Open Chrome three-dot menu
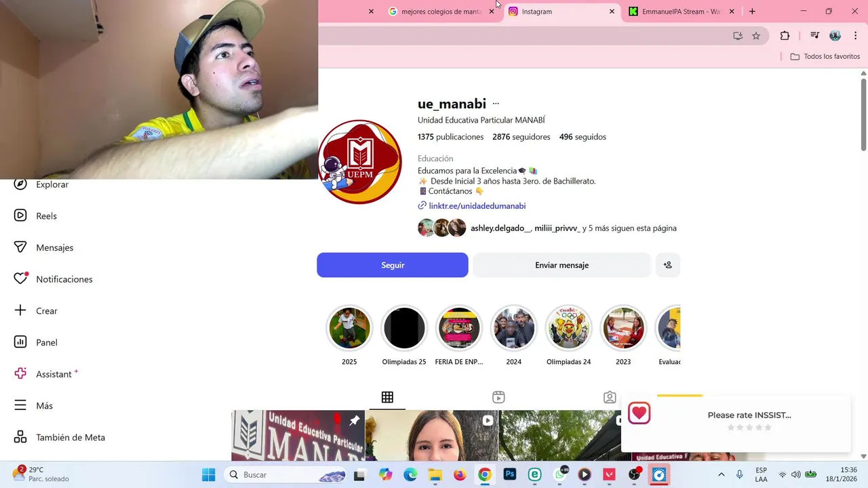 pyautogui.click(x=854, y=36)
